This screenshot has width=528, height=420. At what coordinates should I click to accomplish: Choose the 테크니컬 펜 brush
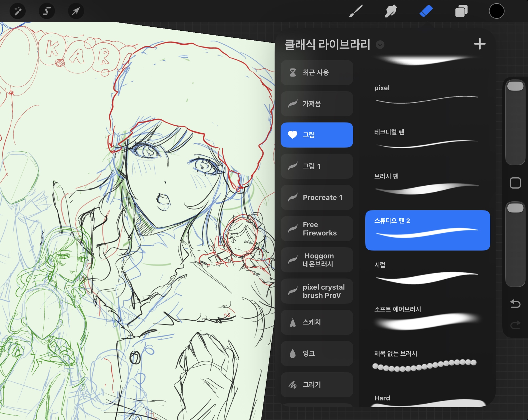(427, 139)
